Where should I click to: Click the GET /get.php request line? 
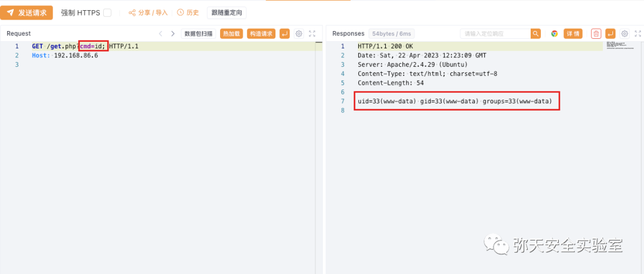(x=85, y=47)
